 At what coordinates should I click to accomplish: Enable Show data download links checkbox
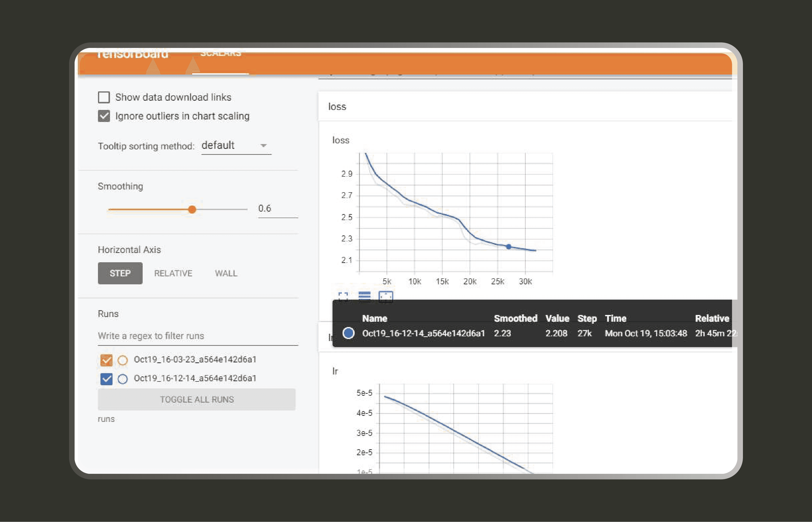coord(104,97)
